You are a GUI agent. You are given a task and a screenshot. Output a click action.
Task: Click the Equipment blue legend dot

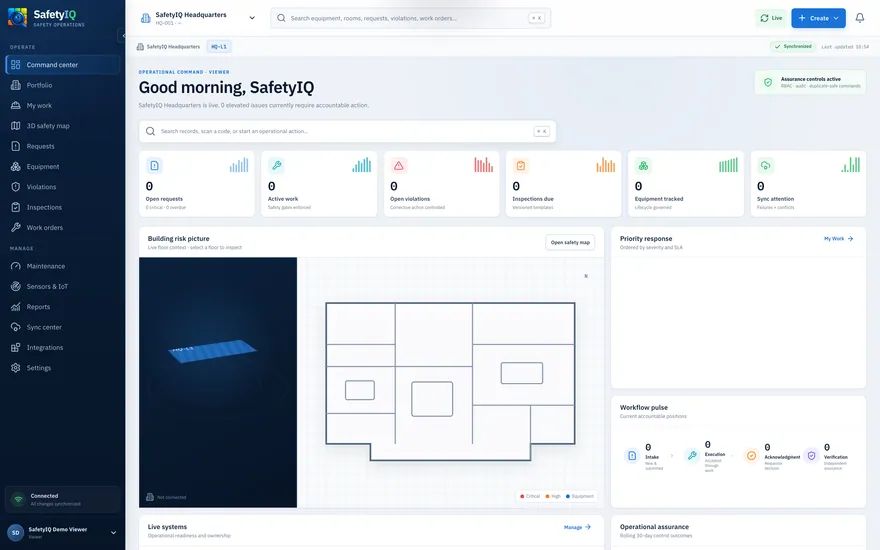pos(568,496)
